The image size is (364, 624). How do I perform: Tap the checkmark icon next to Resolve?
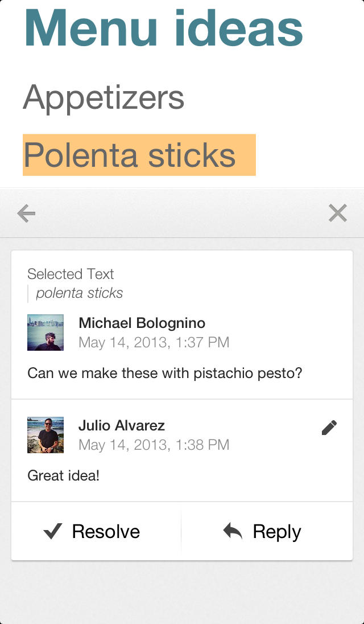(x=52, y=530)
